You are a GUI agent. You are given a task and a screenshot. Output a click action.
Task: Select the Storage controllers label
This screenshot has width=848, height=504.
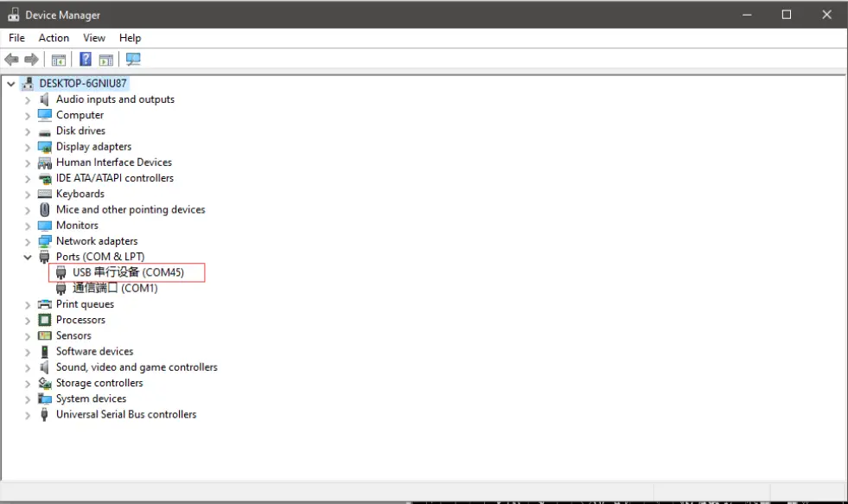pos(99,383)
